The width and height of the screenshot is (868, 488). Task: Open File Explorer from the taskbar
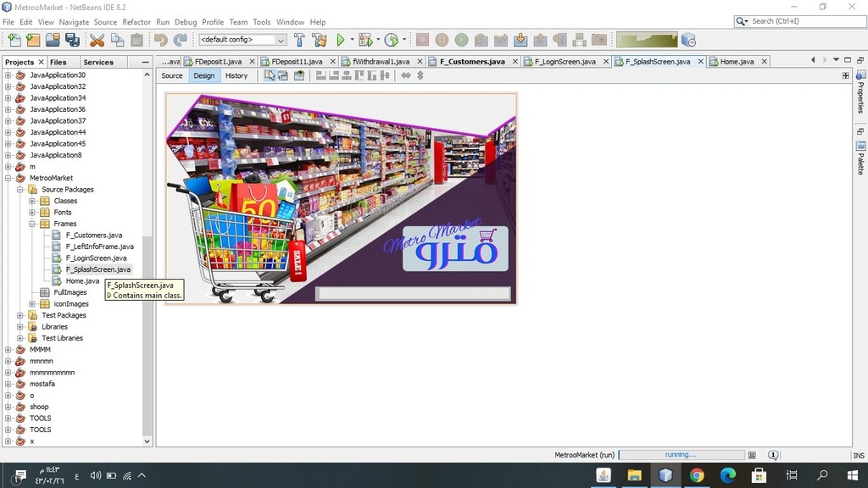[x=634, y=475]
